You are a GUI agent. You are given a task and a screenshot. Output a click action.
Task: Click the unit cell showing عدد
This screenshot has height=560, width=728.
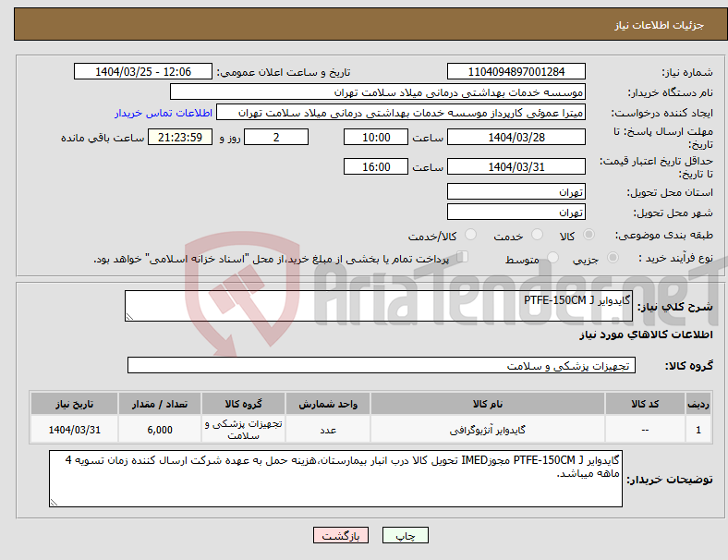(328, 430)
